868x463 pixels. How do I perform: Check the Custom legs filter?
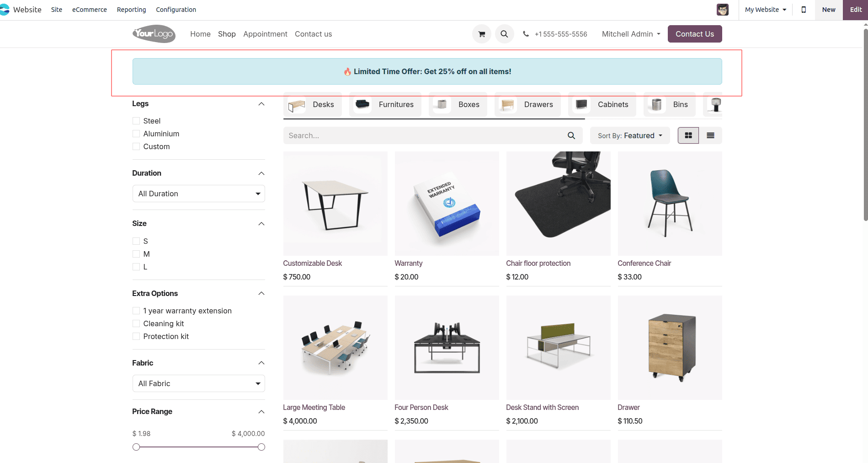coord(136,146)
